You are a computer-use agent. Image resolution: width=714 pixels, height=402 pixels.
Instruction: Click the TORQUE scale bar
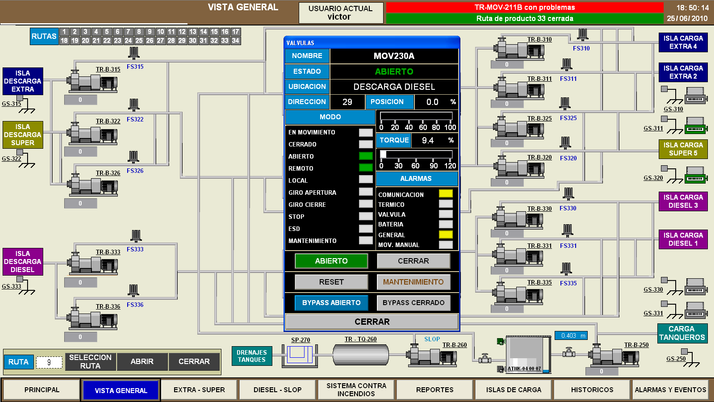(x=417, y=155)
